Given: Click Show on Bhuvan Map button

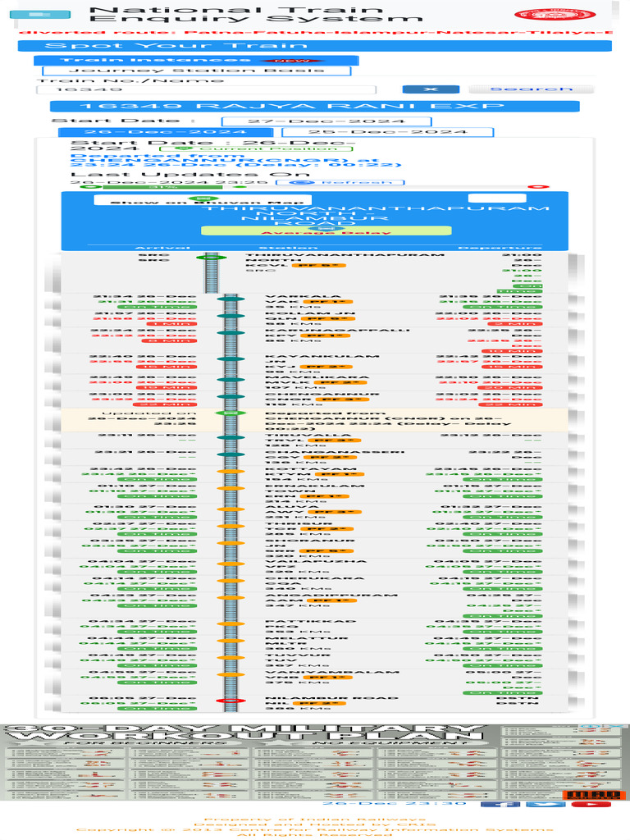Looking at the screenshot, I should pos(203,200).
